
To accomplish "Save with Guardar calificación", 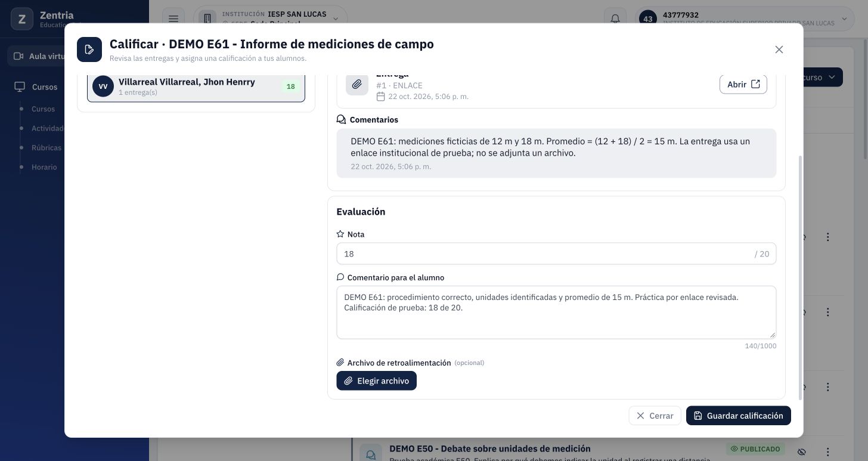I will [738, 416].
